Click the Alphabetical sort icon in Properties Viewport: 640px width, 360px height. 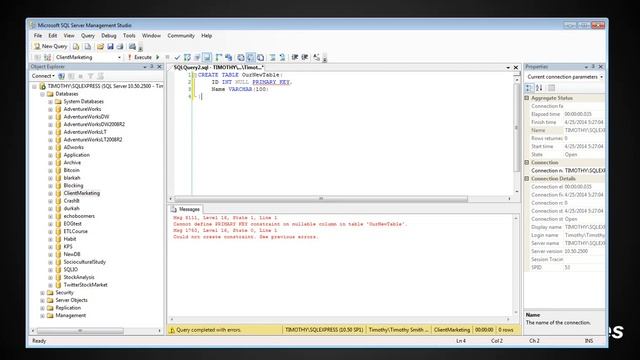(x=539, y=88)
